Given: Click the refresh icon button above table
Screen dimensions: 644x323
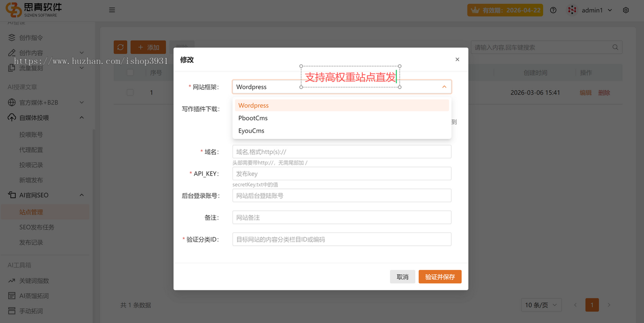Looking at the screenshot, I should (x=121, y=47).
